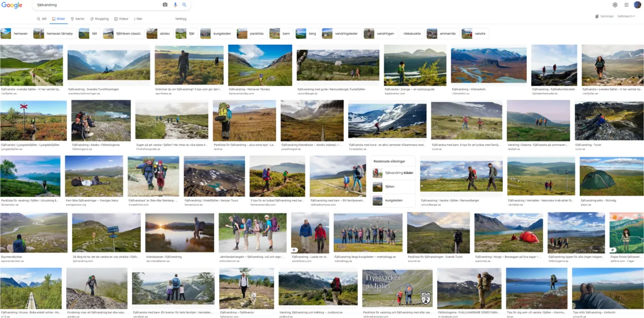Click related search 'fjällvandring kläder'

[394, 173]
